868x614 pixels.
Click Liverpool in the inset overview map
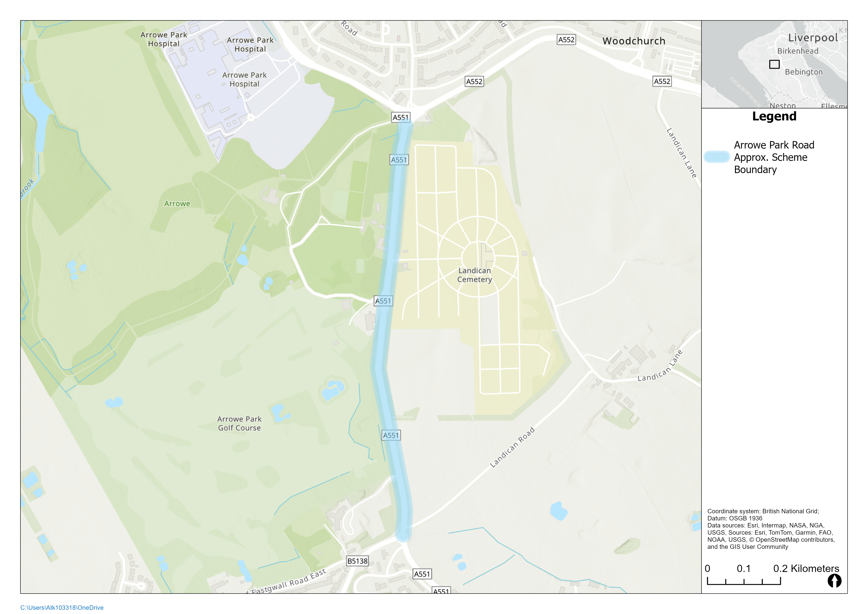[x=813, y=38]
